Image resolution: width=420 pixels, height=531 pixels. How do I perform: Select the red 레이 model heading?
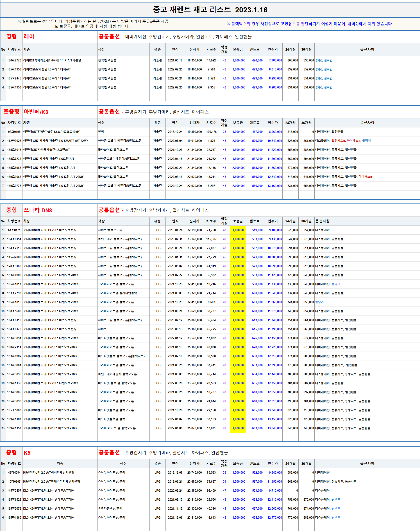click(x=29, y=37)
